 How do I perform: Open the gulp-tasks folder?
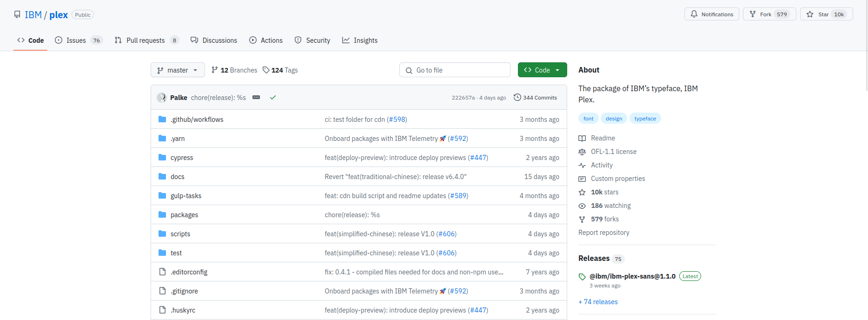click(186, 196)
